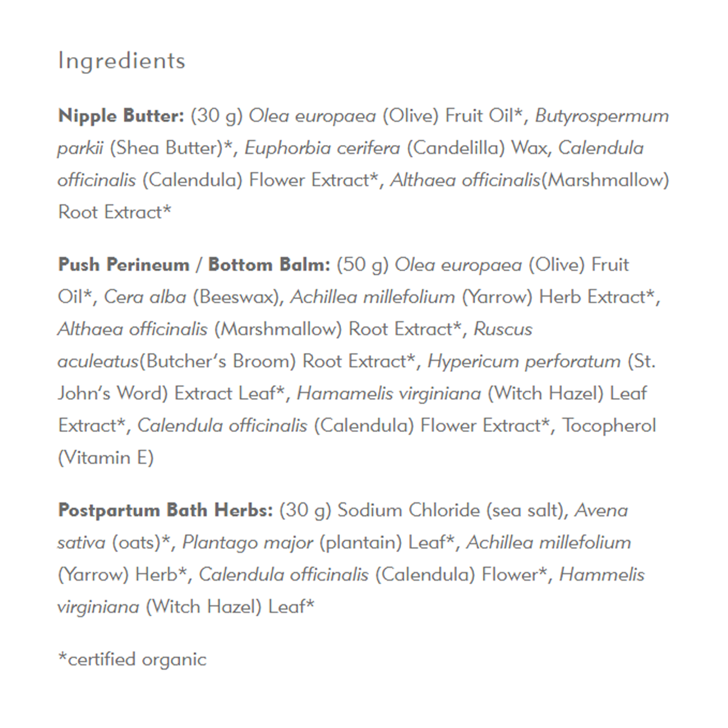Screen dimensions: 728x728
Task: Click the word 'Tocopherol'
Action: click(609, 426)
